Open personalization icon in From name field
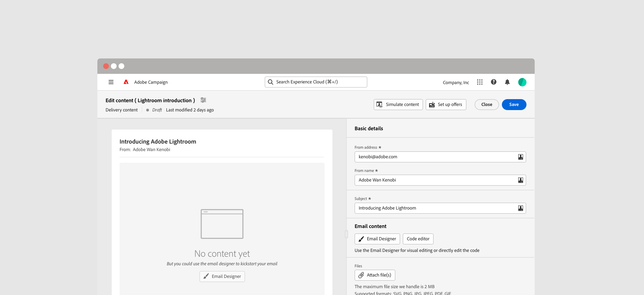The height and width of the screenshot is (295, 644). click(521, 180)
